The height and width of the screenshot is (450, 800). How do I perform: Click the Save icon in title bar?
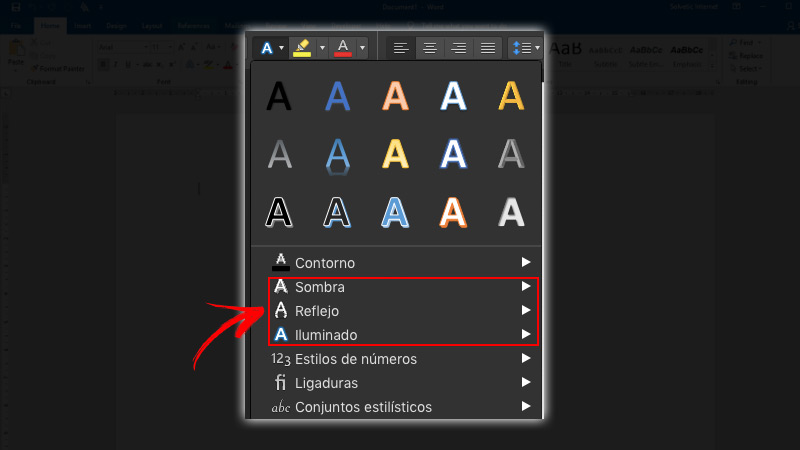(16, 7)
